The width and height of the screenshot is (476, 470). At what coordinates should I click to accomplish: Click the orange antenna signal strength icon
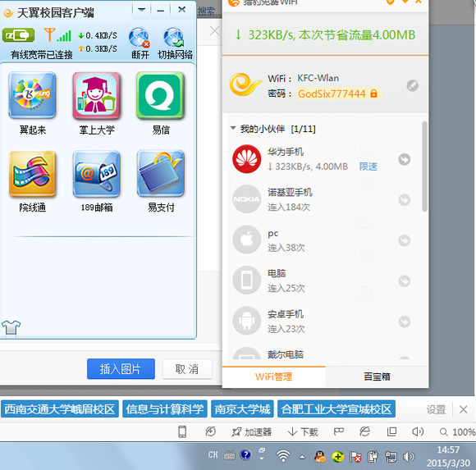point(57,34)
